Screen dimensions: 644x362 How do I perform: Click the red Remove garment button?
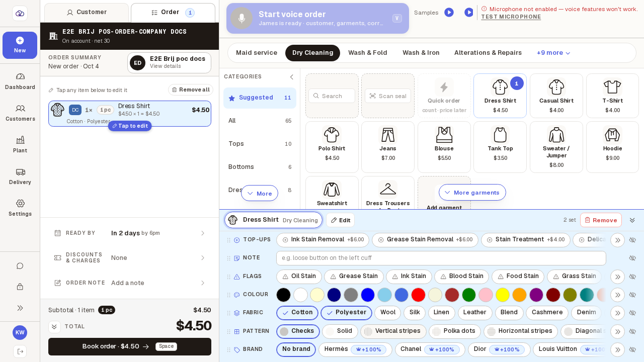pyautogui.click(x=601, y=220)
